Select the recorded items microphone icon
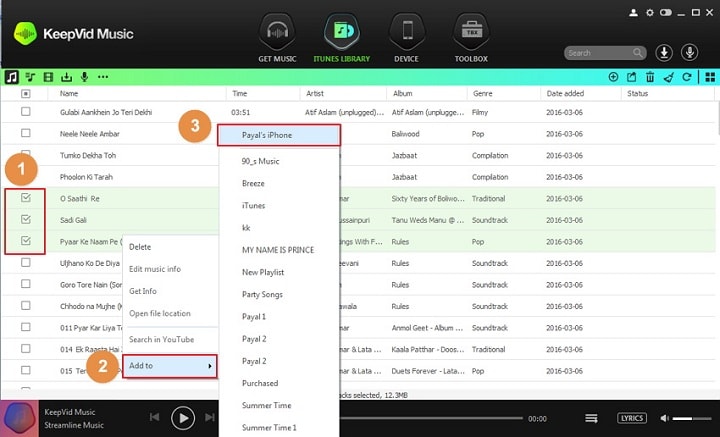The image size is (720, 437). point(84,77)
